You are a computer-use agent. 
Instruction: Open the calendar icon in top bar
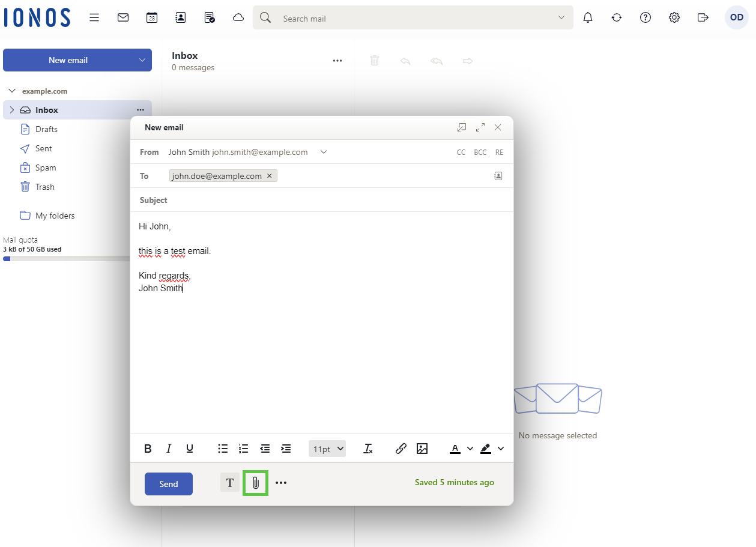152,18
